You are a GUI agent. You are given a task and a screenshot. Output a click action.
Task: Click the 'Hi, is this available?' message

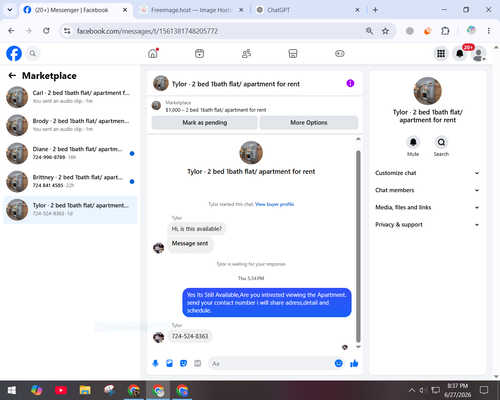[x=196, y=229]
